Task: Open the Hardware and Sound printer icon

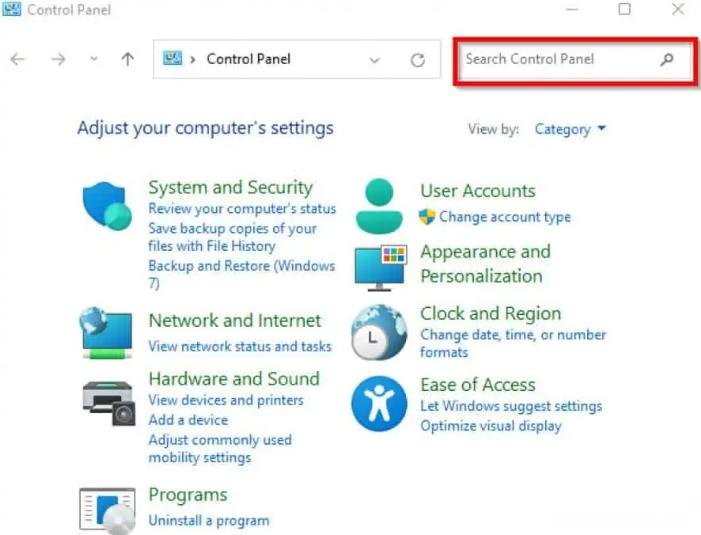Action: [x=109, y=403]
